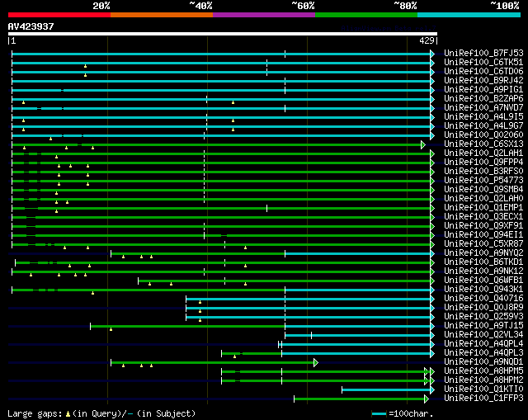Click the yellow gap marker under A9TJ15 bar
This screenshot has width=528, height=420.
tap(111, 329)
